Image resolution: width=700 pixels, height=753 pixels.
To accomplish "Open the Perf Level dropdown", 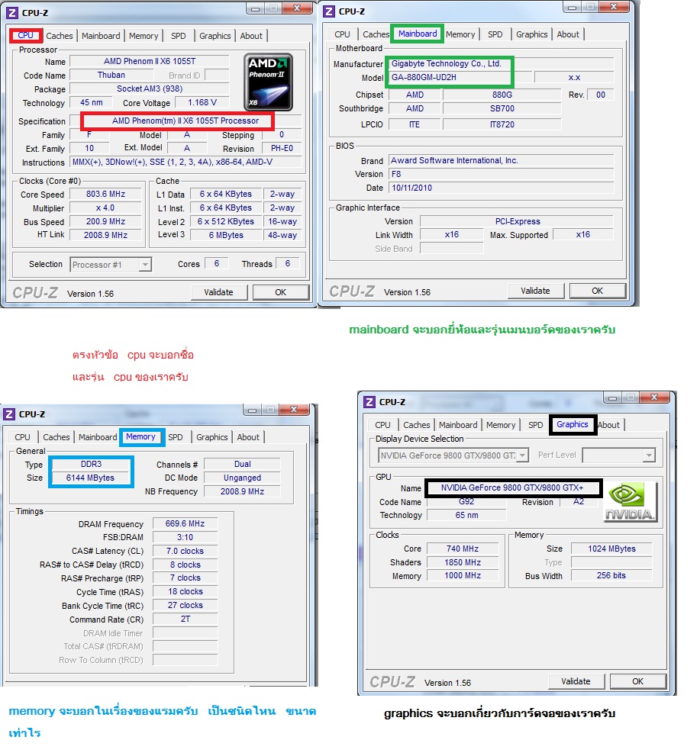I will 649,455.
